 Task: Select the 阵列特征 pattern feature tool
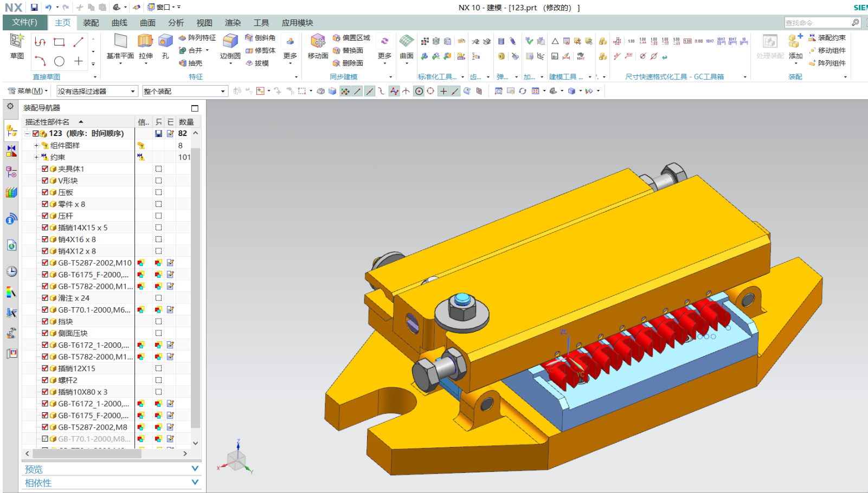(x=197, y=38)
